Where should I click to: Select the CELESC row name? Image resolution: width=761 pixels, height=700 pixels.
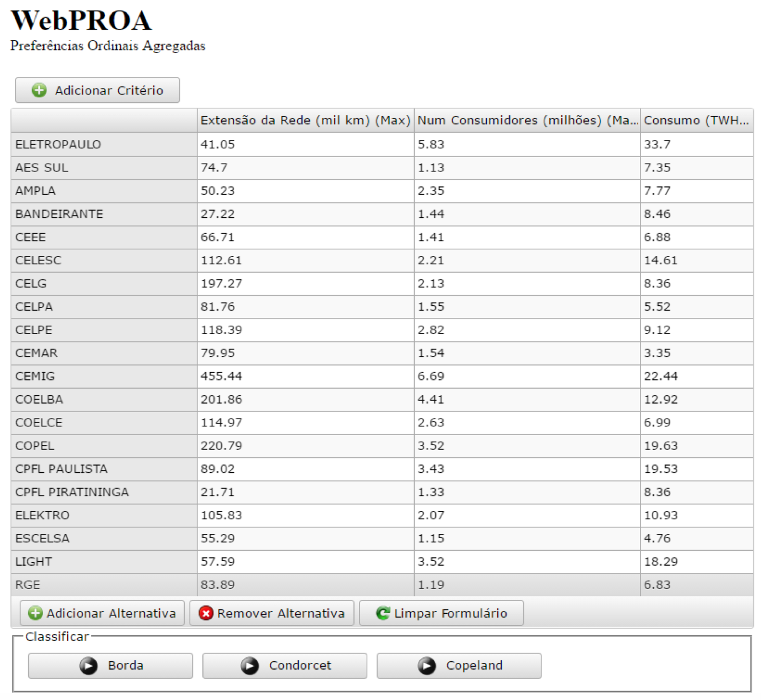point(38,260)
